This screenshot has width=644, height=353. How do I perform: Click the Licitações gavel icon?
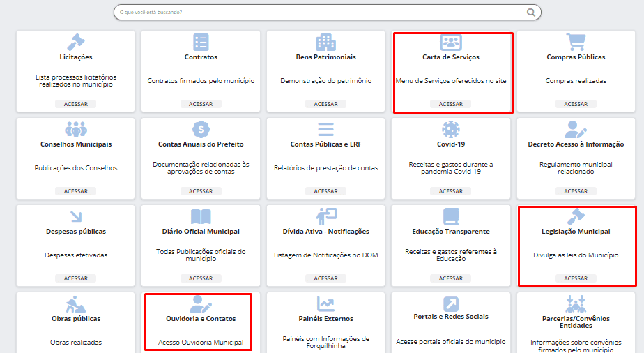coord(75,42)
